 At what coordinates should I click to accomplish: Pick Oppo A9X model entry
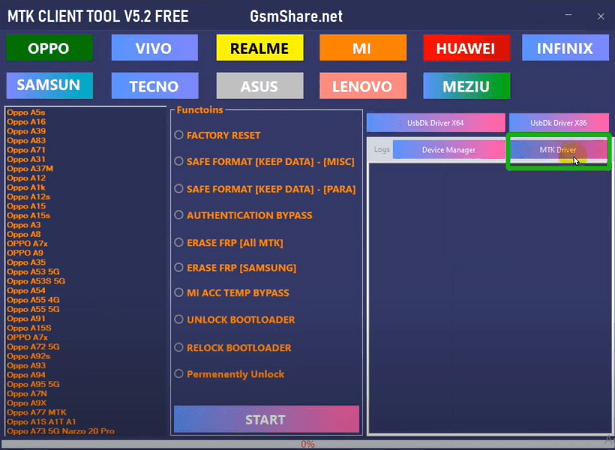[26, 404]
